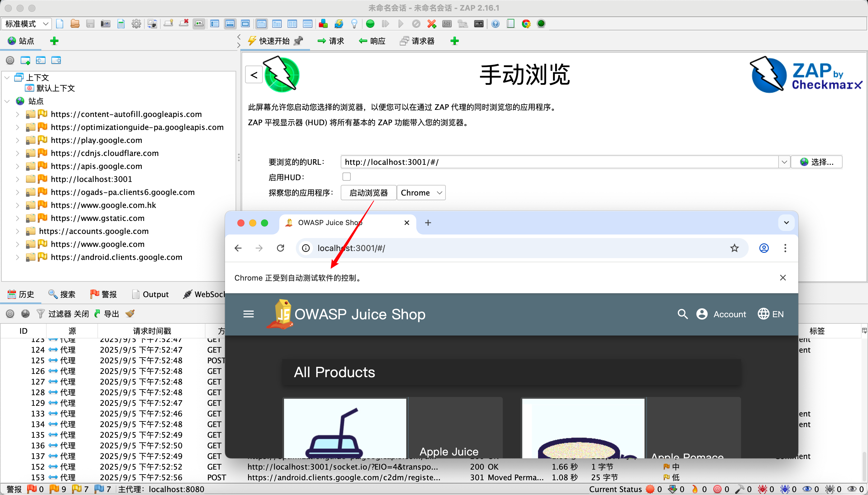Click the Apple Juice product image
Screen dimensions: 868x495
[x=345, y=428]
